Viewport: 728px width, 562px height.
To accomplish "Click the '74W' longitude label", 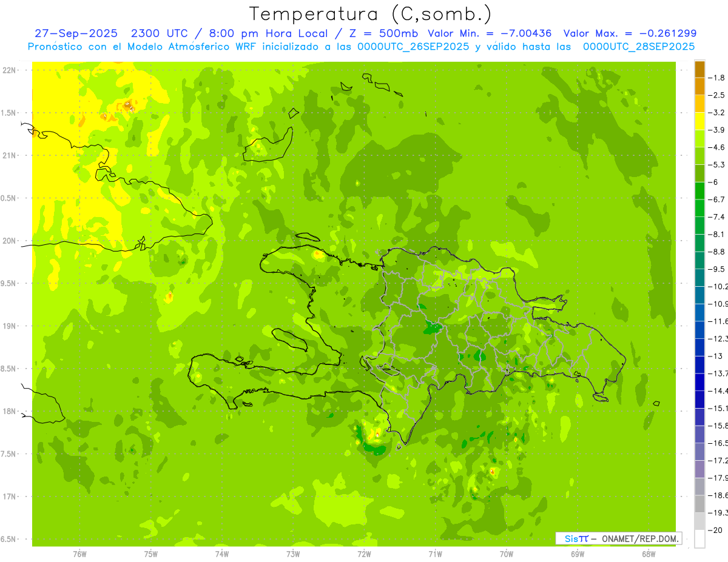I will pyautogui.click(x=222, y=554).
